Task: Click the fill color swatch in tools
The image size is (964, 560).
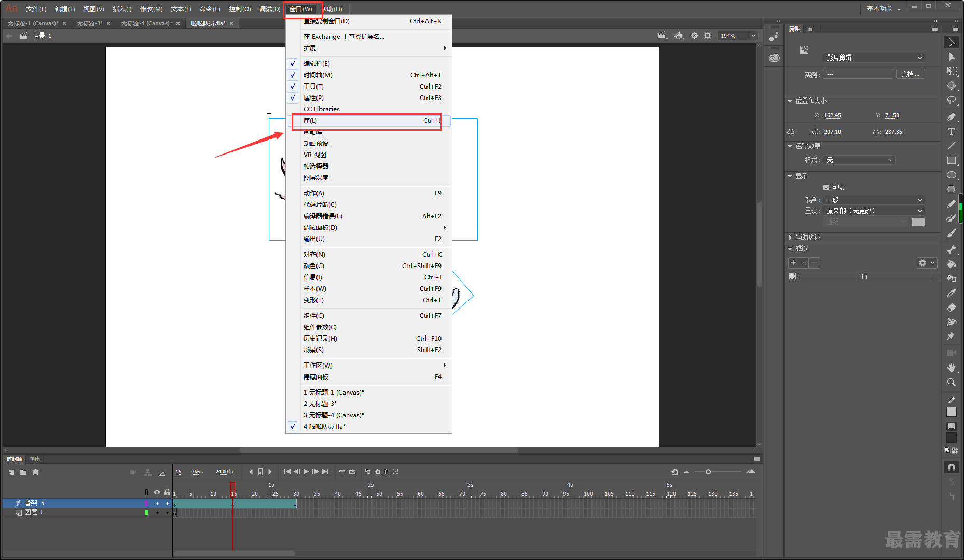Action: [x=952, y=438]
